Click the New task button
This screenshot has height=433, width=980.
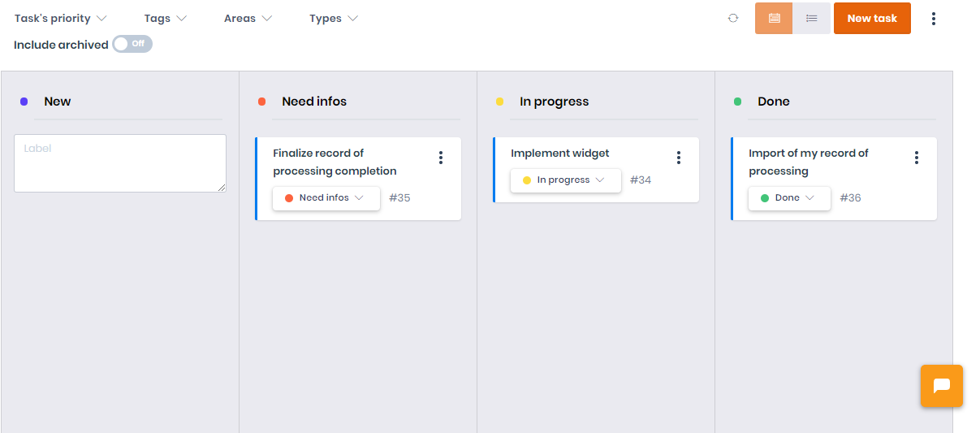tap(872, 18)
